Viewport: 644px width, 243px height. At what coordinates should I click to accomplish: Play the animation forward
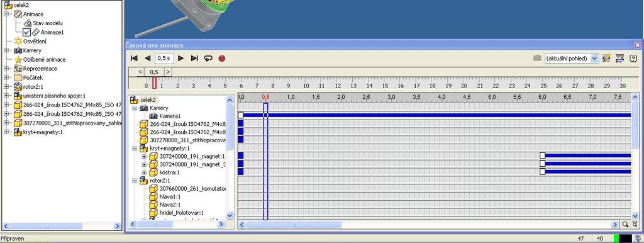click(x=180, y=59)
